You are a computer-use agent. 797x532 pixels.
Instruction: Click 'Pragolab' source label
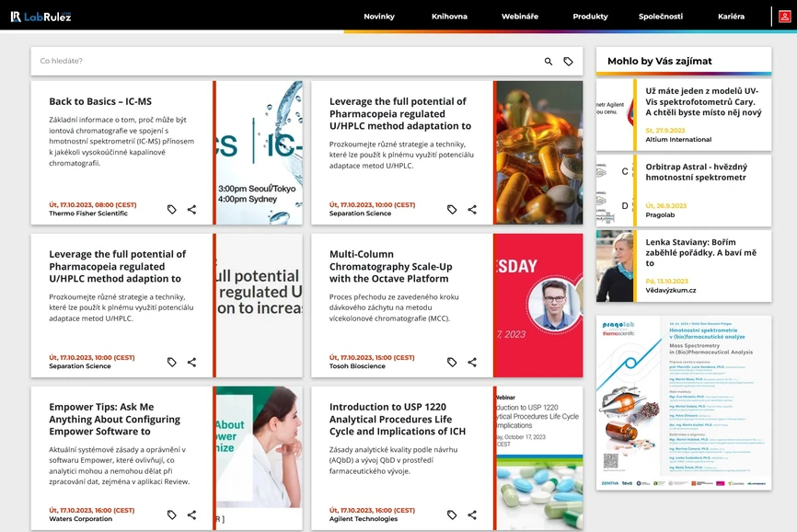coord(660,215)
